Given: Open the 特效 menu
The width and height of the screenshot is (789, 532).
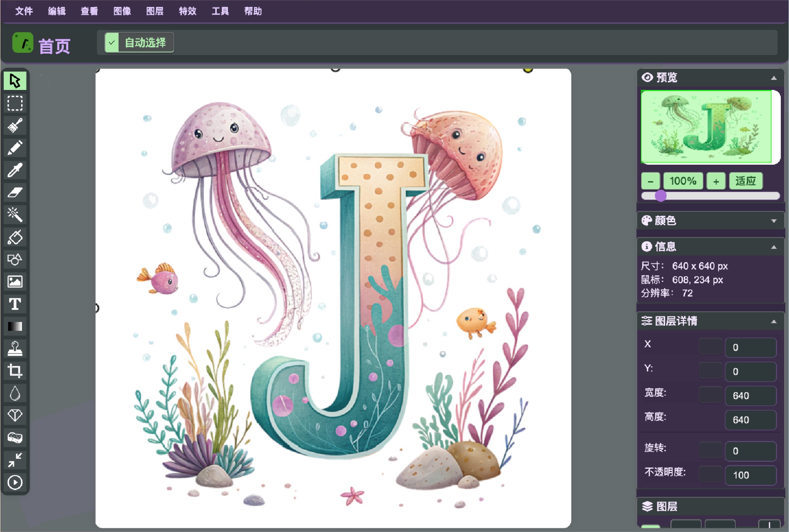Looking at the screenshot, I should [187, 11].
